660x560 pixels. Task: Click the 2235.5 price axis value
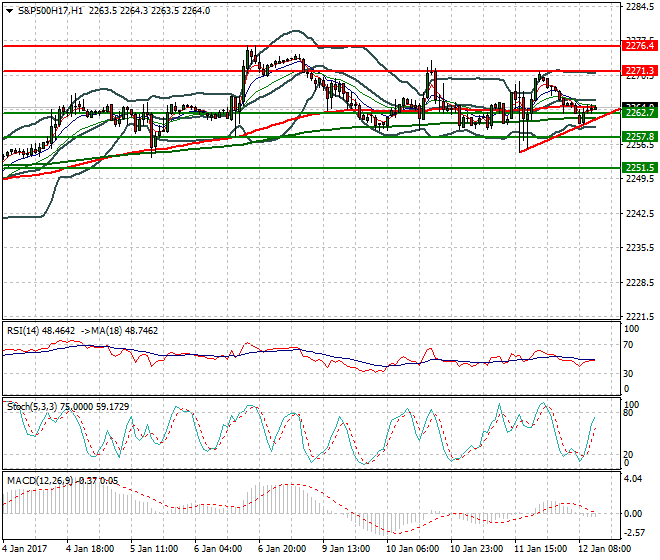pos(640,248)
